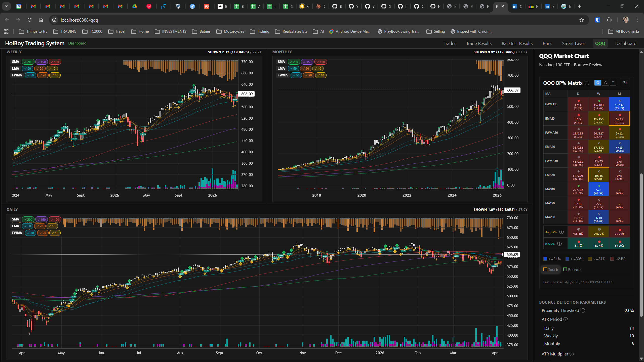Image resolution: width=644 pixels, height=362 pixels.
Task: Toggle EMA 50 on daily chart
Action: (x=28, y=226)
